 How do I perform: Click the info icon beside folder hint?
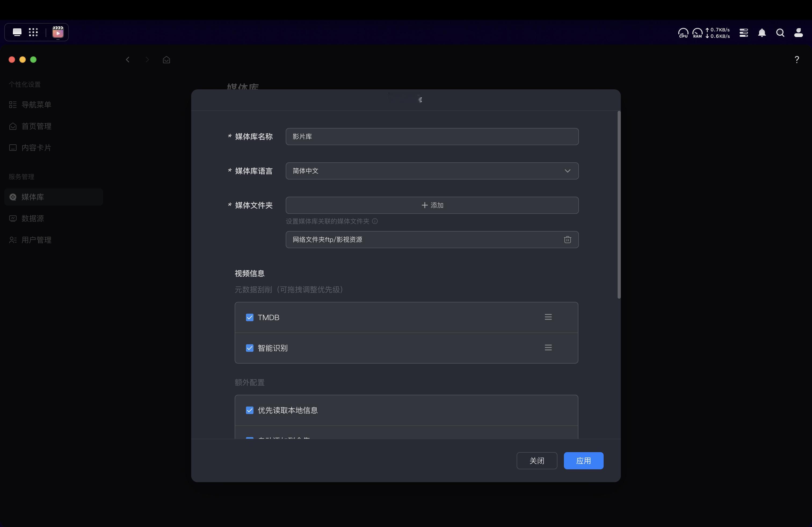point(375,221)
